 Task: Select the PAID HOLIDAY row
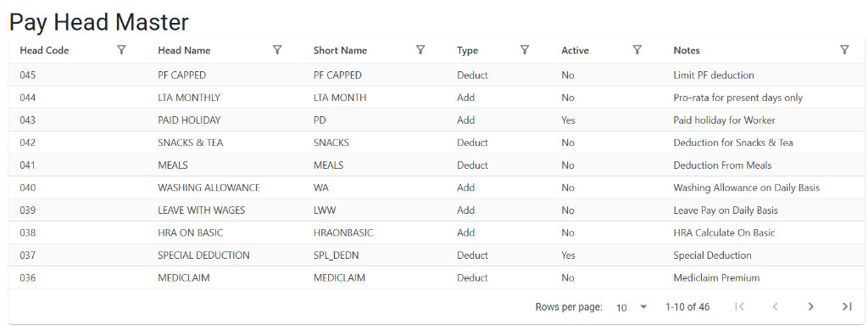pyautogui.click(x=437, y=120)
